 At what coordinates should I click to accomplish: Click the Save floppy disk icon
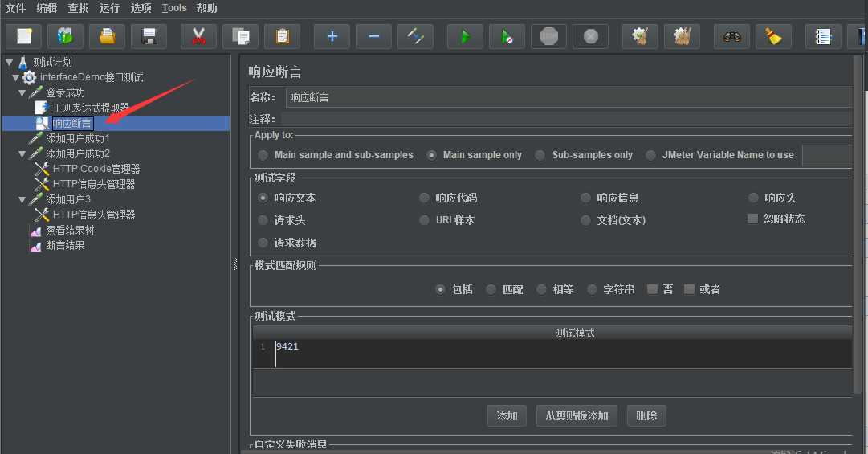pyautogui.click(x=149, y=36)
